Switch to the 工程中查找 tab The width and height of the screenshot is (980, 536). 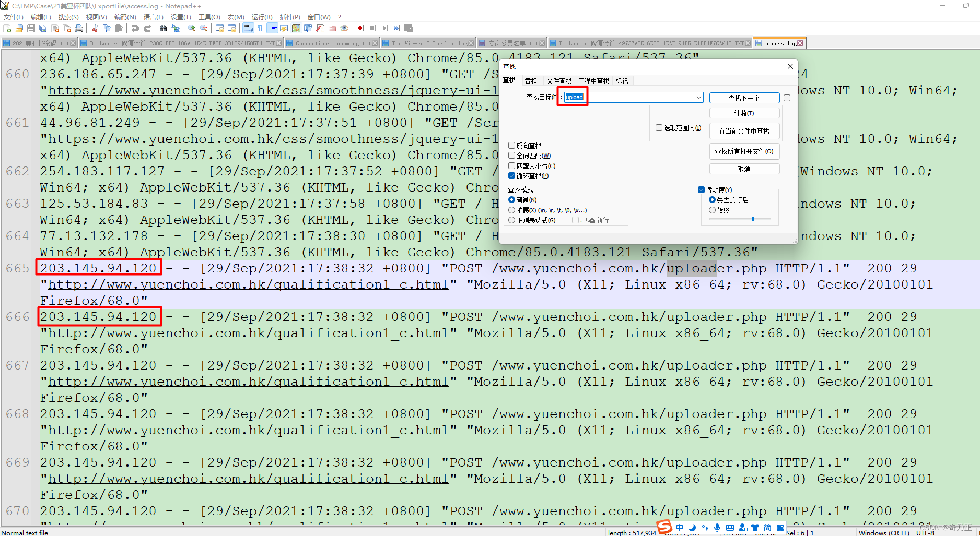point(593,81)
